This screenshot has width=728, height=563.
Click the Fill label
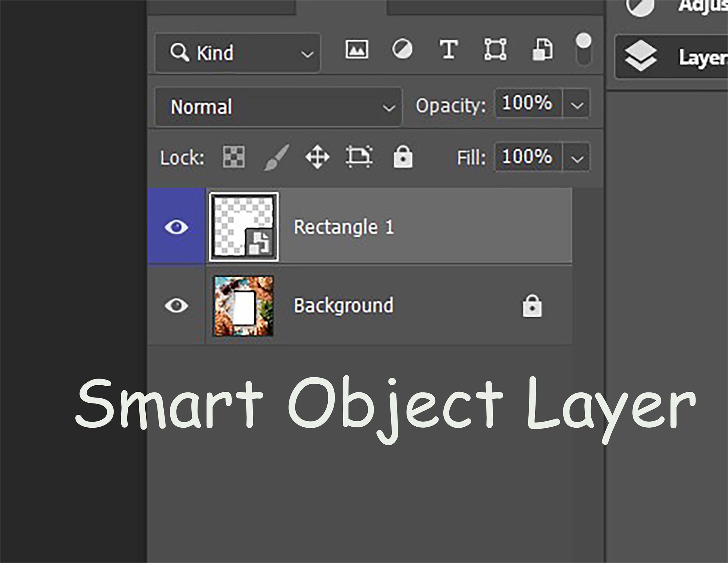pos(471,157)
